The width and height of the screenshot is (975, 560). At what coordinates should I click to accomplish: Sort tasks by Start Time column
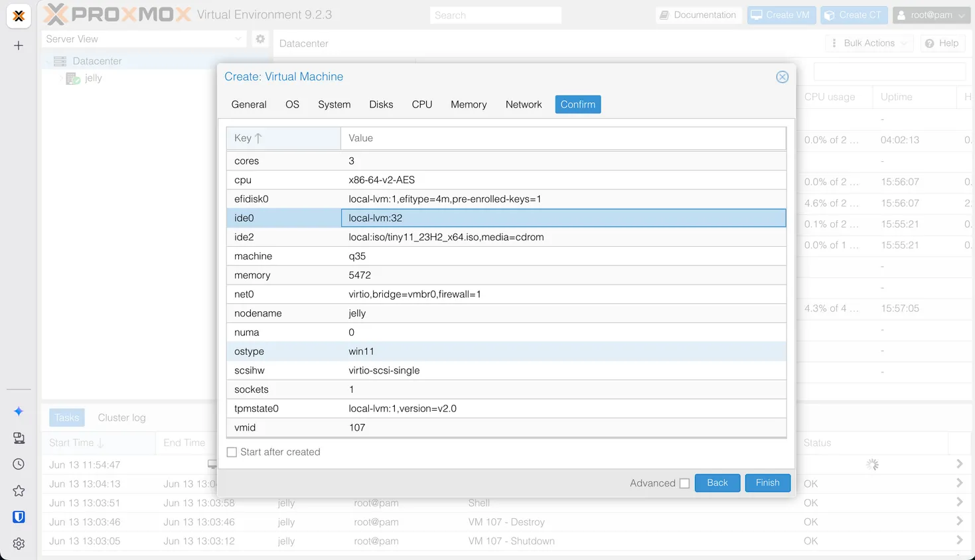[x=98, y=443]
